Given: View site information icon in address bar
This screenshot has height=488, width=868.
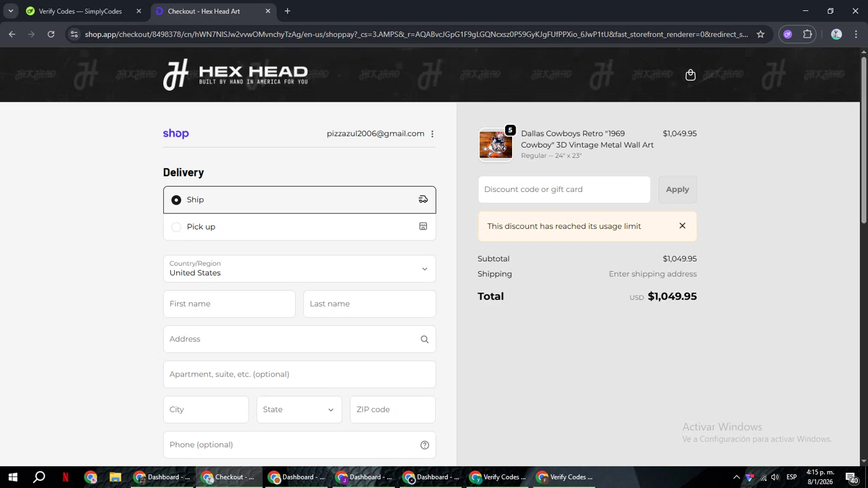Looking at the screenshot, I should 74,34.
